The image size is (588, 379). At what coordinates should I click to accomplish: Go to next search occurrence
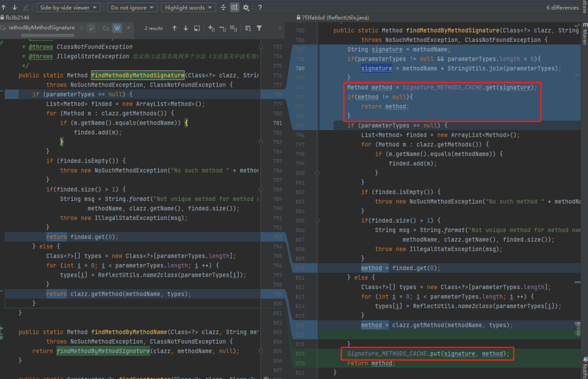pyautogui.click(x=186, y=28)
